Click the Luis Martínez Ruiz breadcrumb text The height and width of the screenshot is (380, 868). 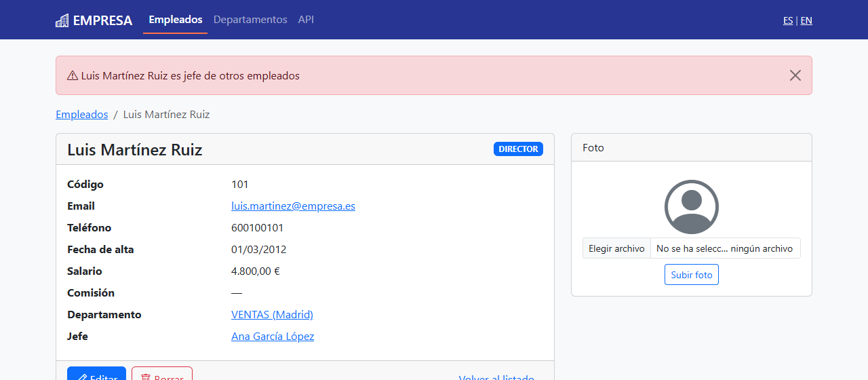pyautogui.click(x=166, y=115)
